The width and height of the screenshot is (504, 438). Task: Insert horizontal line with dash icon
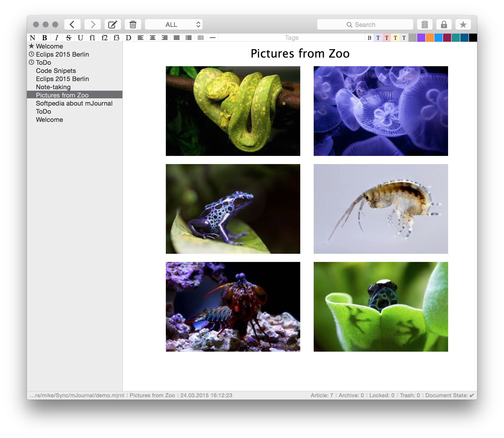pos(212,38)
